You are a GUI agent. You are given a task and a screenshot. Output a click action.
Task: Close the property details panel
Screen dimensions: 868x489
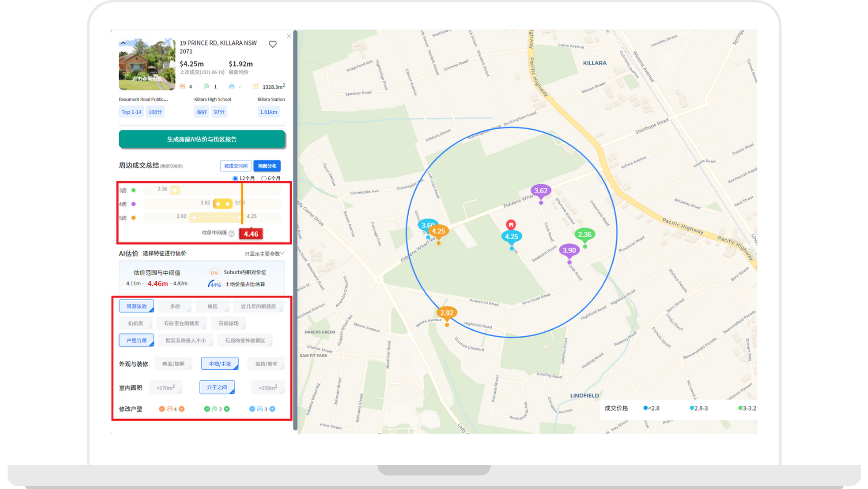(289, 36)
